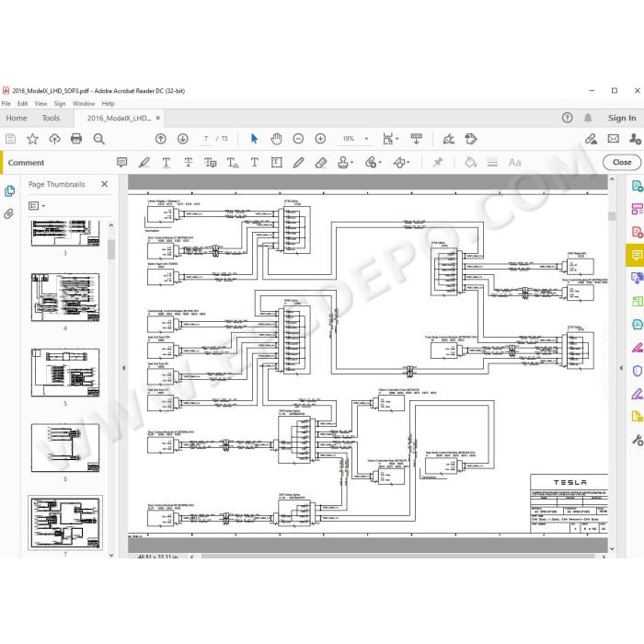Click the Zoom in plus icon
Image resolution: width=644 pixels, height=644 pixels.
(320, 139)
